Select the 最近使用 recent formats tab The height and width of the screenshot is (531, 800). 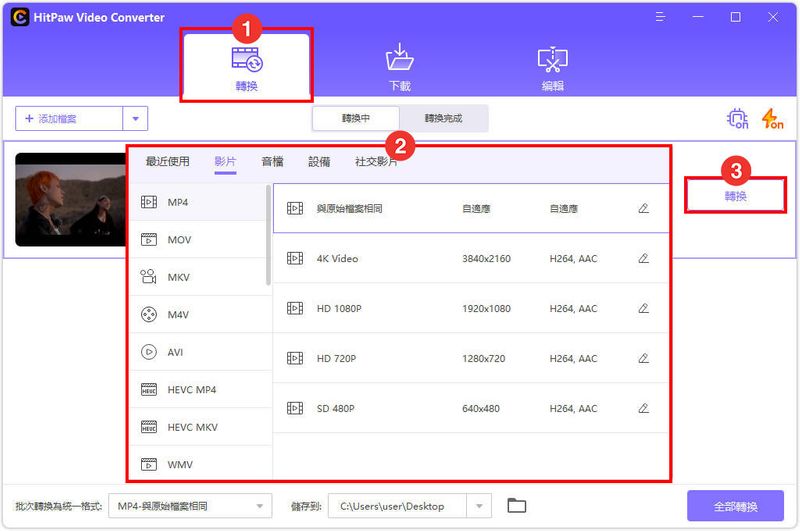167,162
